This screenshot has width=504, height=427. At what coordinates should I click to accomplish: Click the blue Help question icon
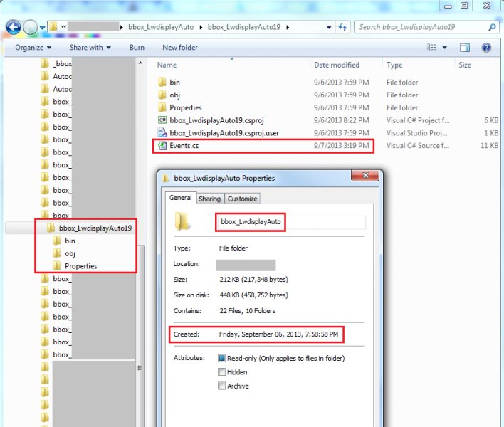[486, 48]
